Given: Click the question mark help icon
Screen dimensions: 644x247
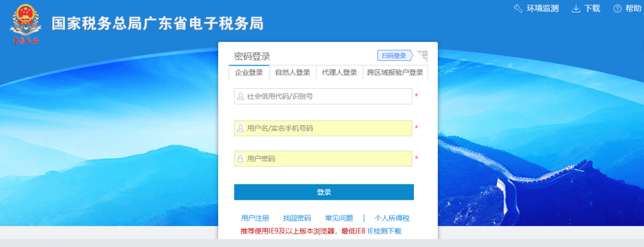Looking at the screenshot, I should (617, 8).
